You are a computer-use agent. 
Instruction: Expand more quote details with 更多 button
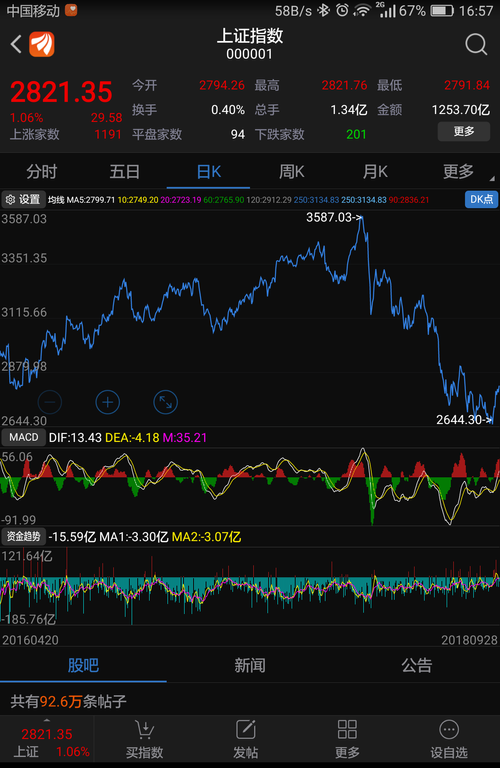pyautogui.click(x=463, y=131)
